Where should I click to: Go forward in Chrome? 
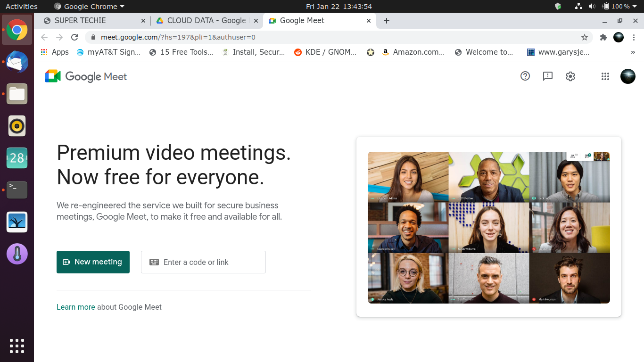pos(59,37)
